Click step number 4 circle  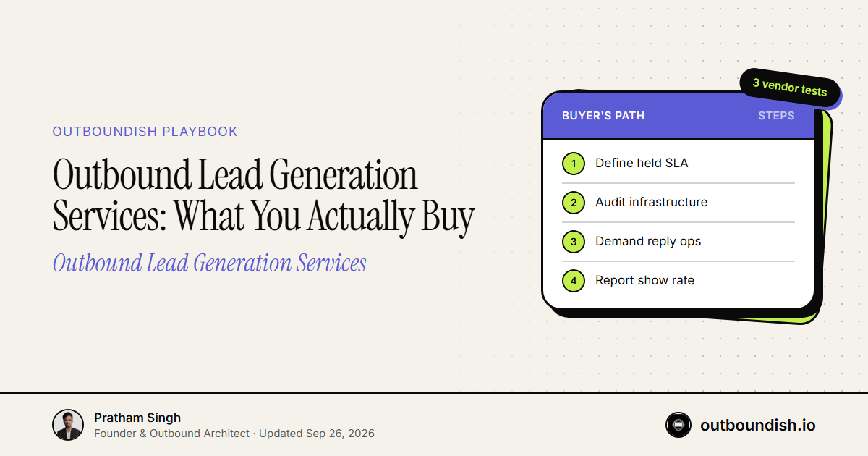pyautogui.click(x=574, y=281)
